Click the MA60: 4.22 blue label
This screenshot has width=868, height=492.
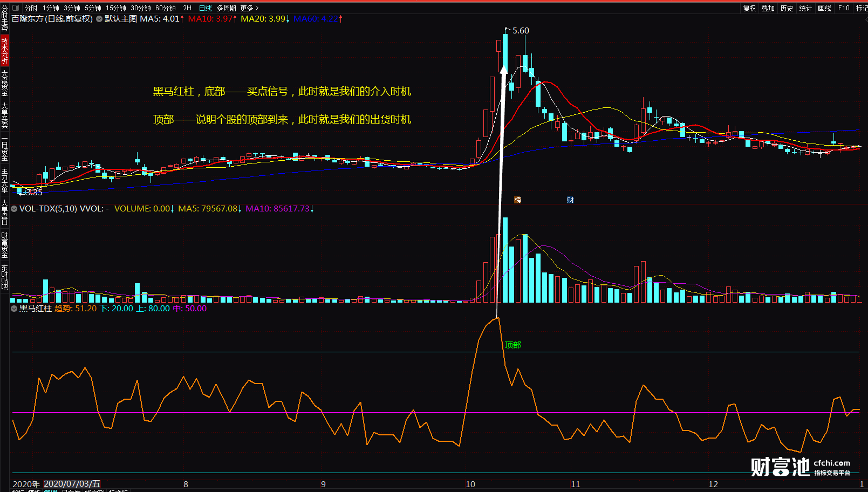point(318,19)
